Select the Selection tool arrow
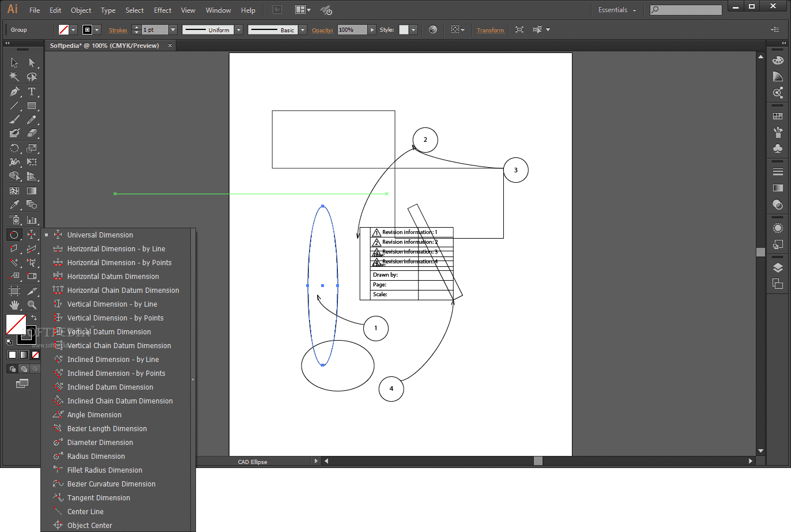Screen dimensions: 791x532 pyautogui.click(x=14, y=63)
